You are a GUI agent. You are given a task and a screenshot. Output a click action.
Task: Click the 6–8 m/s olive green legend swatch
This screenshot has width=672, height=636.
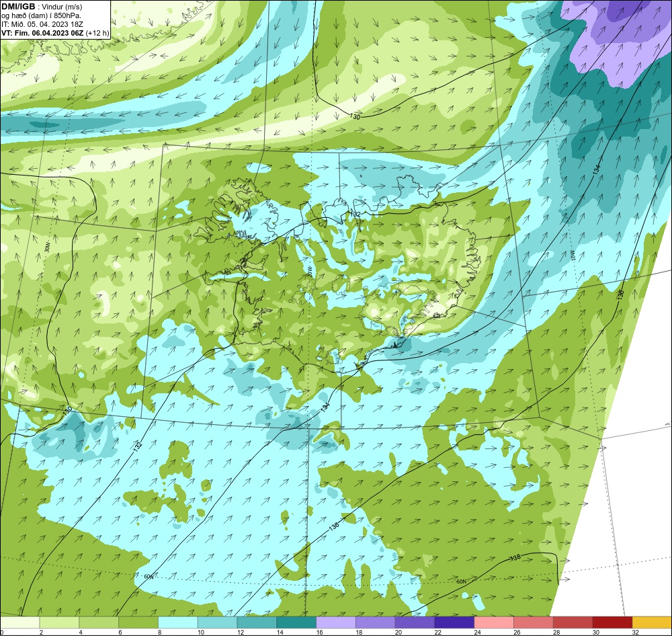click(138, 623)
